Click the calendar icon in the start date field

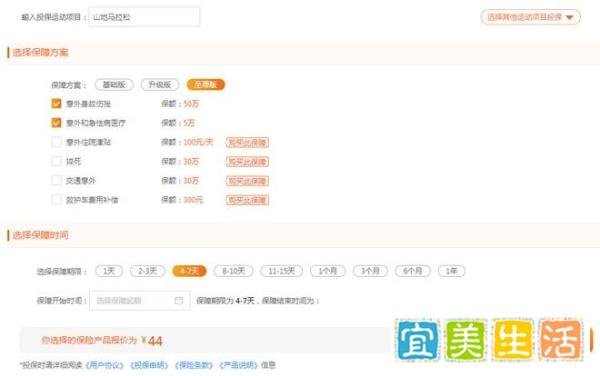(179, 300)
